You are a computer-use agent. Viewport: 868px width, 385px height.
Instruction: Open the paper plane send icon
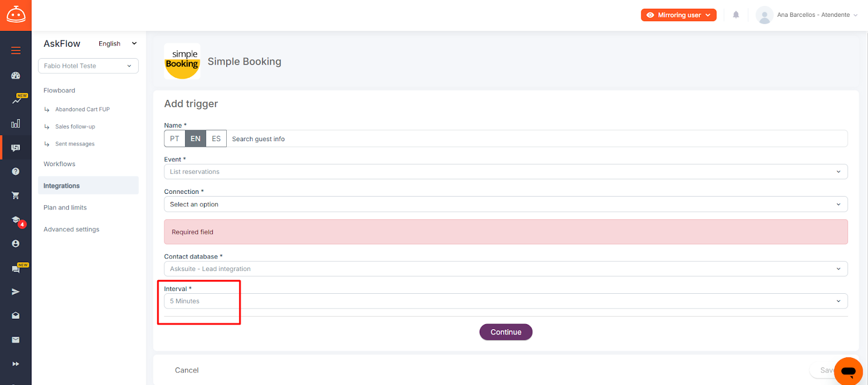[x=16, y=292]
